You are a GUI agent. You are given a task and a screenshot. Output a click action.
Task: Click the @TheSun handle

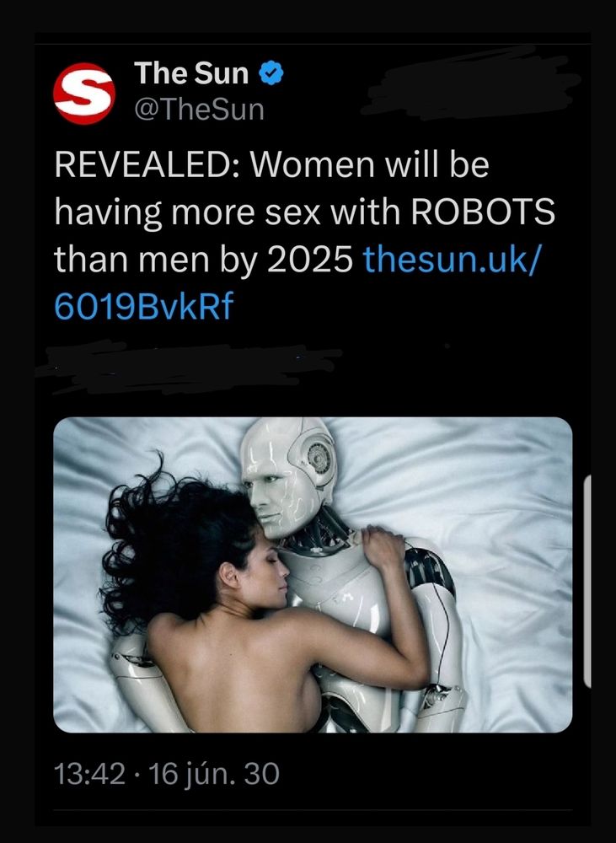click(199, 110)
